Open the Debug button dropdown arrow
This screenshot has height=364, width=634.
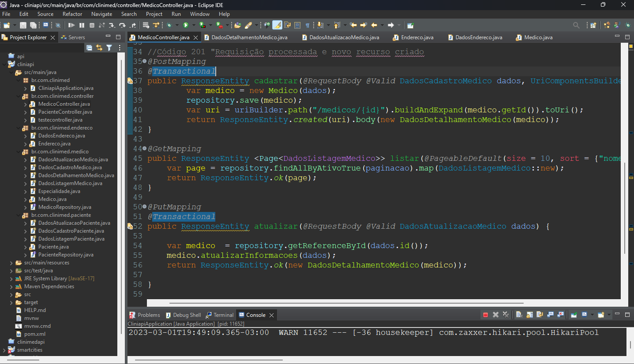click(x=177, y=25)
